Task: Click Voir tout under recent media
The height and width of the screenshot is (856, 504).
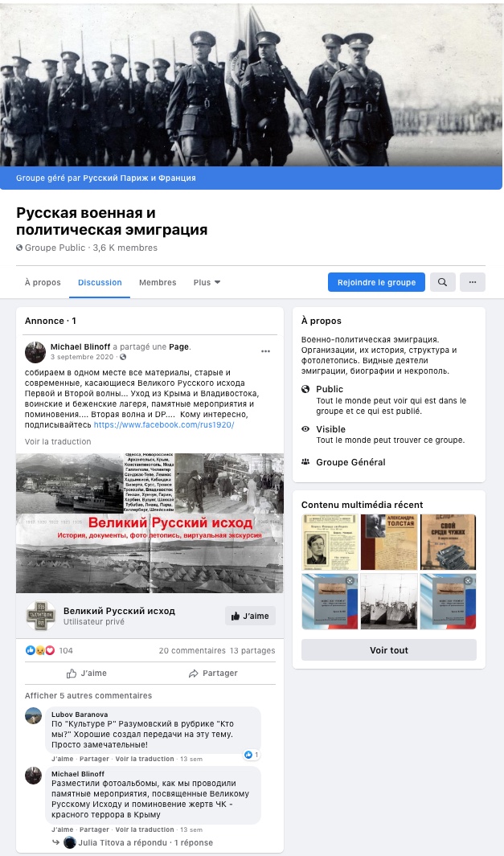Action: pos(389,650)
